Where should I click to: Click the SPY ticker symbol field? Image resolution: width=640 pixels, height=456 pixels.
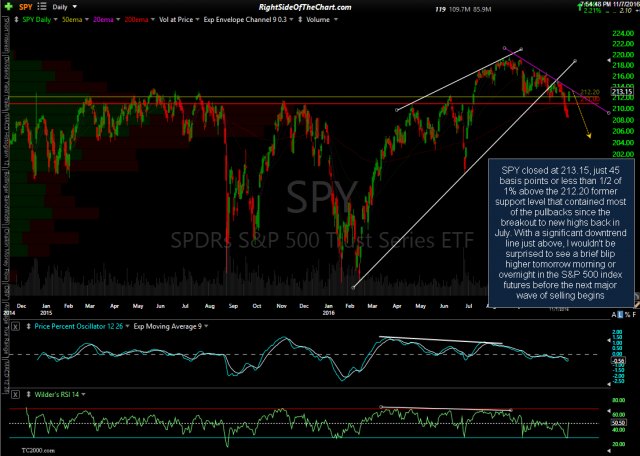tap(26, 7)
